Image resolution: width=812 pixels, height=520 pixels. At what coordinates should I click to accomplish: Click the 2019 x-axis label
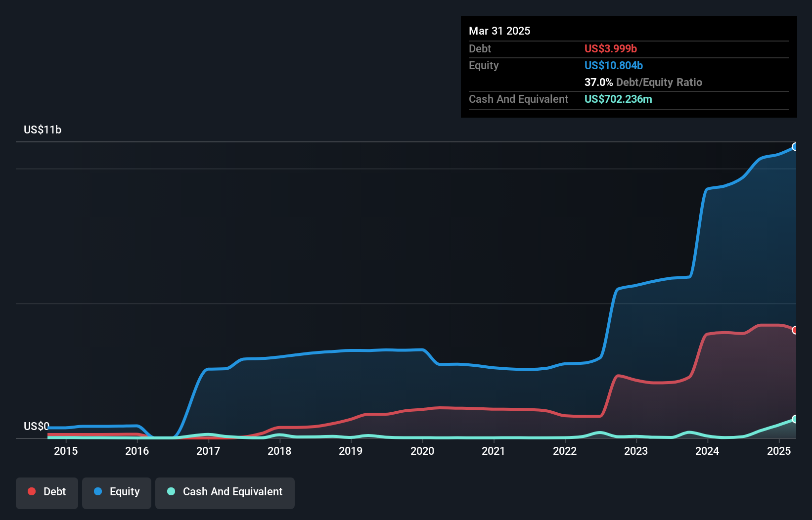click(x=351, y=451)
